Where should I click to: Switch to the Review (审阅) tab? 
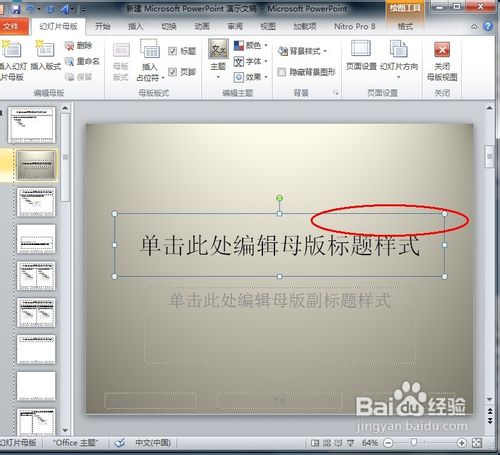[x=235, y=26]
